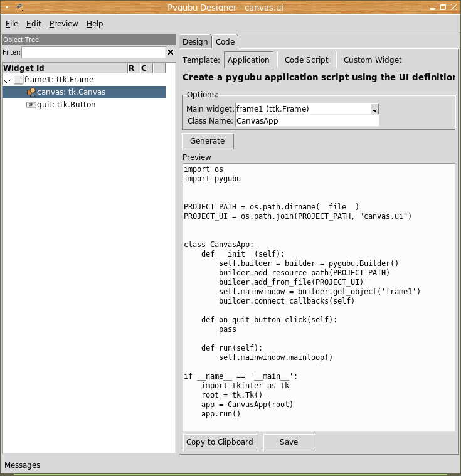Image resolution: width=461 pixels, height=476 pixels.
Task: Open the File menu
Action: pos(12,24)
